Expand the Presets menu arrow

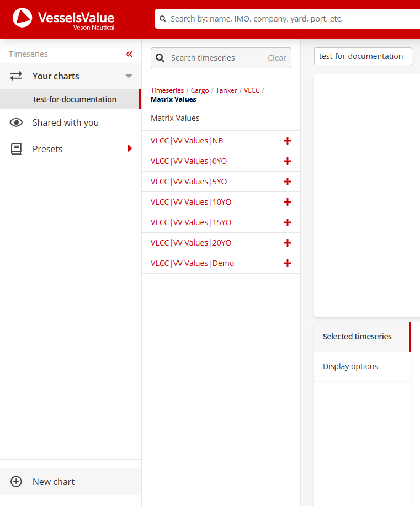pos(130,148)
